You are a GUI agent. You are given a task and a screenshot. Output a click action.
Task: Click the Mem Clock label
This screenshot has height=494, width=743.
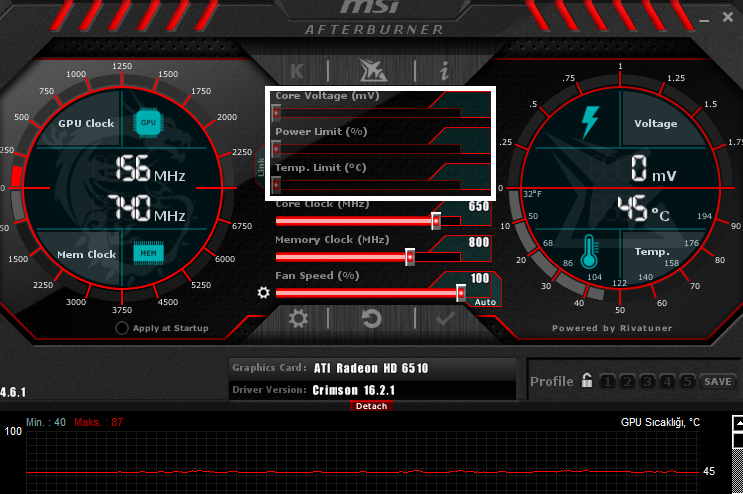tap(87, 254)
